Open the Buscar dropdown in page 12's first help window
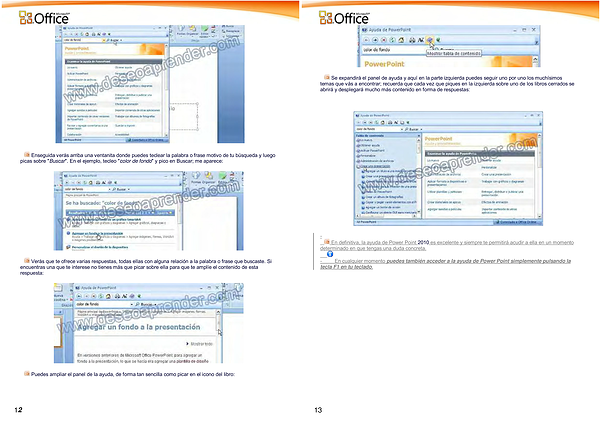Viewport: 600px width, 424px height. [123, 38]
